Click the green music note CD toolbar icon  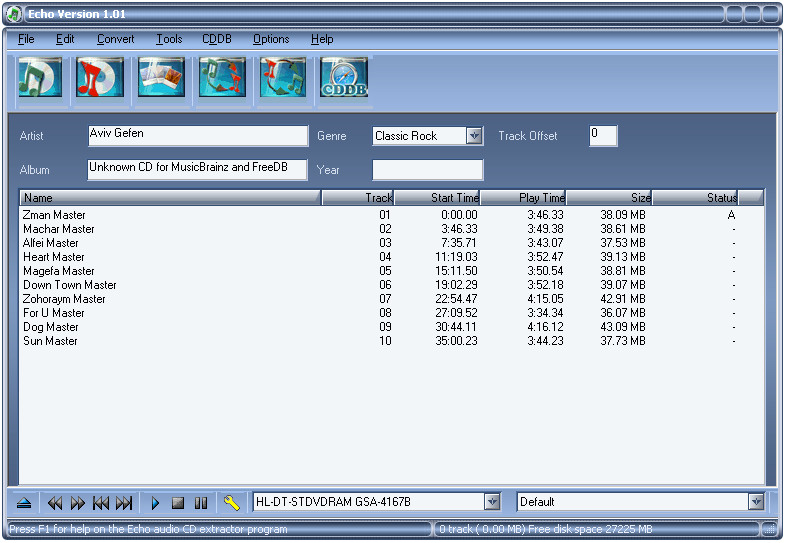[x=41, y=77]
